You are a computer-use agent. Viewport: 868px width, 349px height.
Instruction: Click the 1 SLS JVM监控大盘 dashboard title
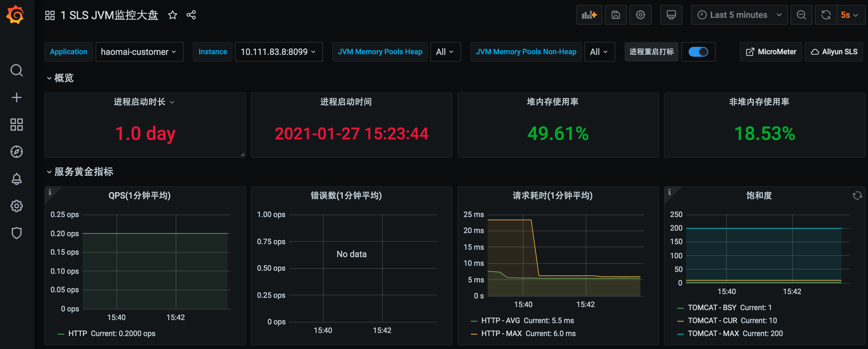[109, 15]
